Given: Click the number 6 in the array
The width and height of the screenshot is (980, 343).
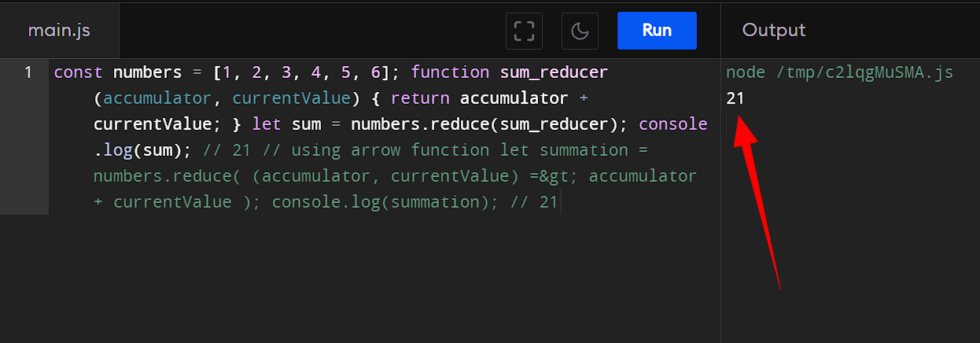Looking at the screenshot, I should point(376,72).
